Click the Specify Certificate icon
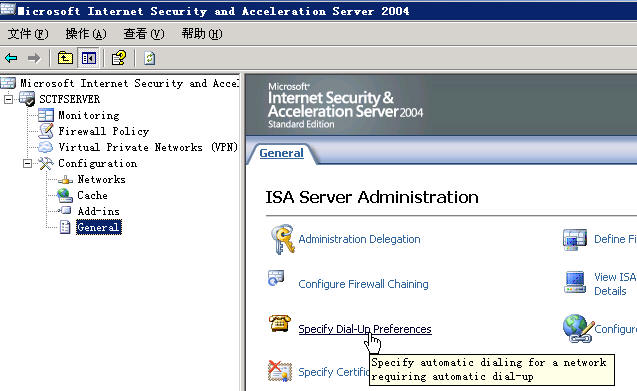Viewport: 637px width, 391px height. point(280,371)
